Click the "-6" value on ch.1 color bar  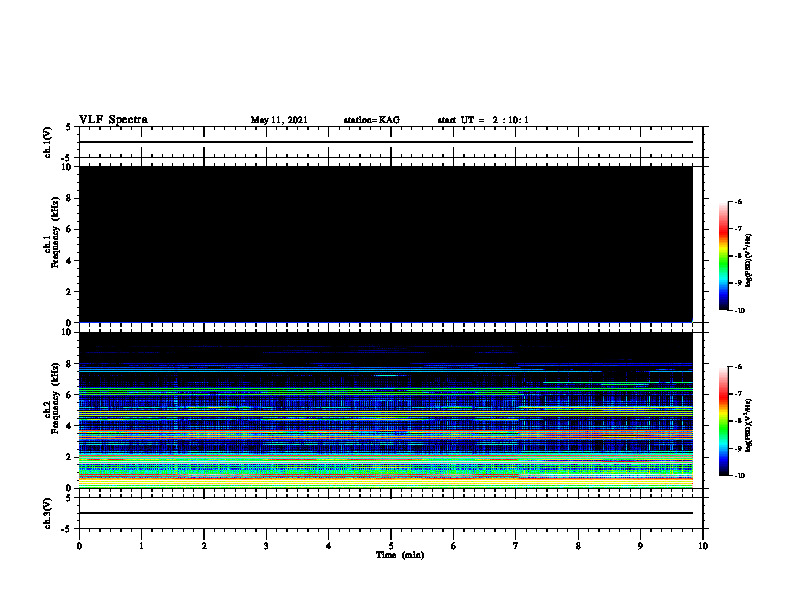(738, 201)
